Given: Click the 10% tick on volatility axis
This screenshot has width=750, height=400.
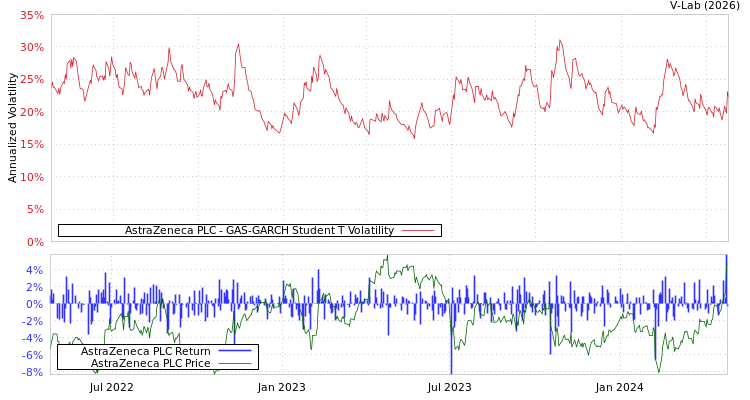Looking at the screenshot, I should point(31,178).
